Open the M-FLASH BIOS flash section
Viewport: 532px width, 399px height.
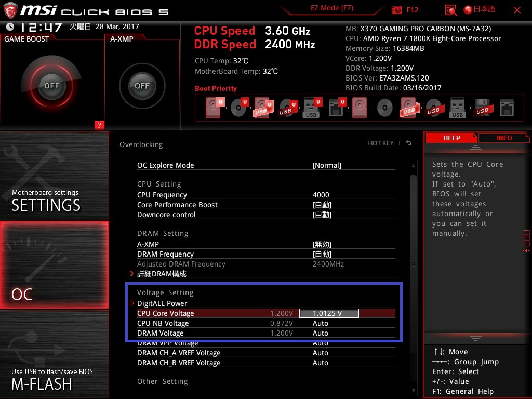pos(54,354)
